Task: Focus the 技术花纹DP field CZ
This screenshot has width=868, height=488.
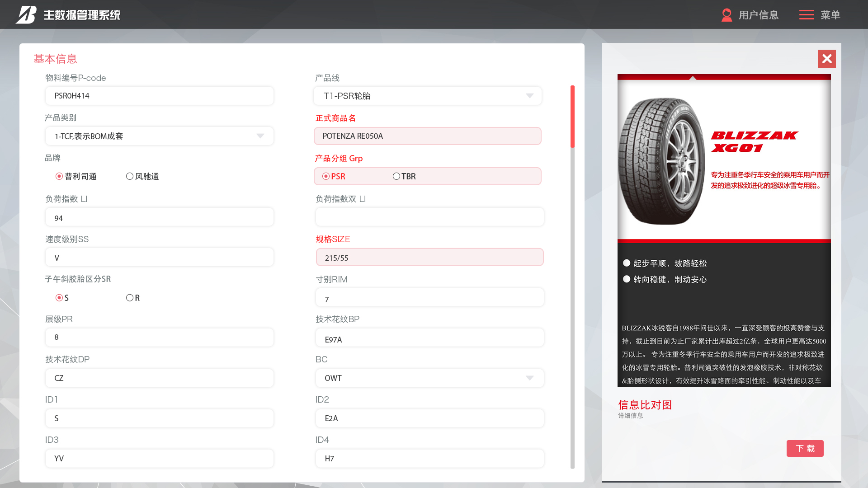Action: 160,378
